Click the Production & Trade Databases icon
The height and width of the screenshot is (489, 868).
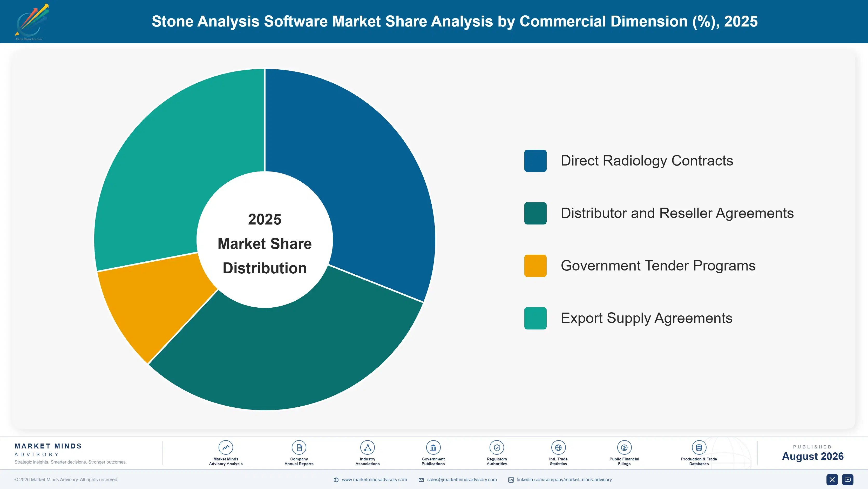(699, 447)
